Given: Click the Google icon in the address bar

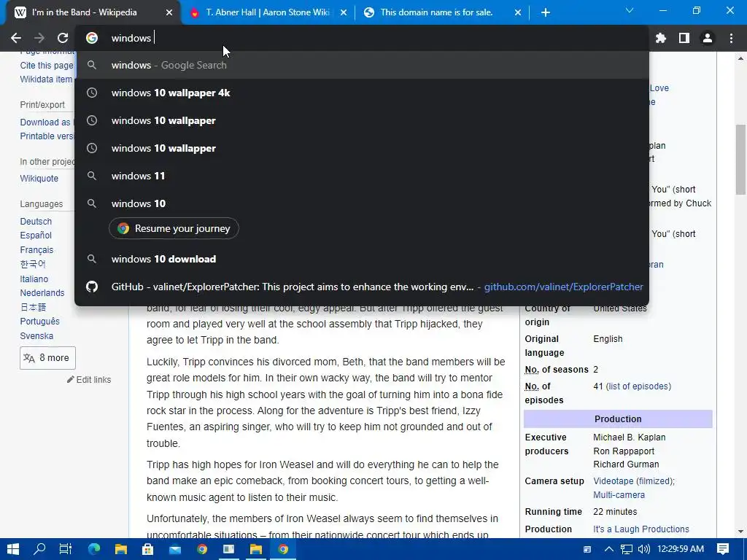Looking at the screenshot, I should [92, 38].
